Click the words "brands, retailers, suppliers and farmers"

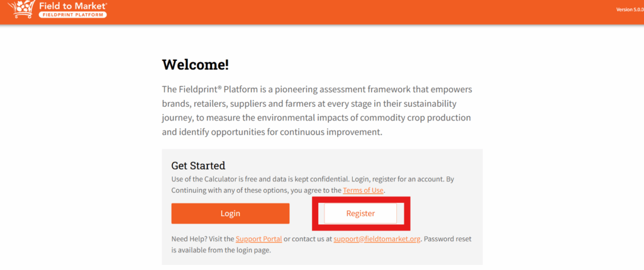239,104
